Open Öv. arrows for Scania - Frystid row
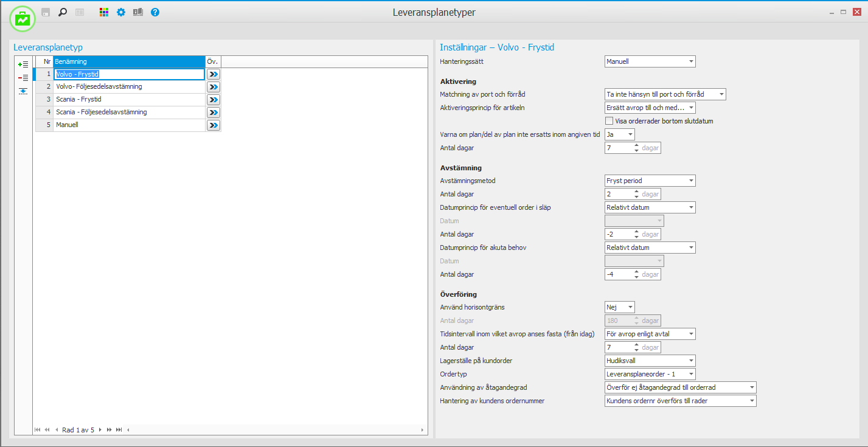 (214, 100)
